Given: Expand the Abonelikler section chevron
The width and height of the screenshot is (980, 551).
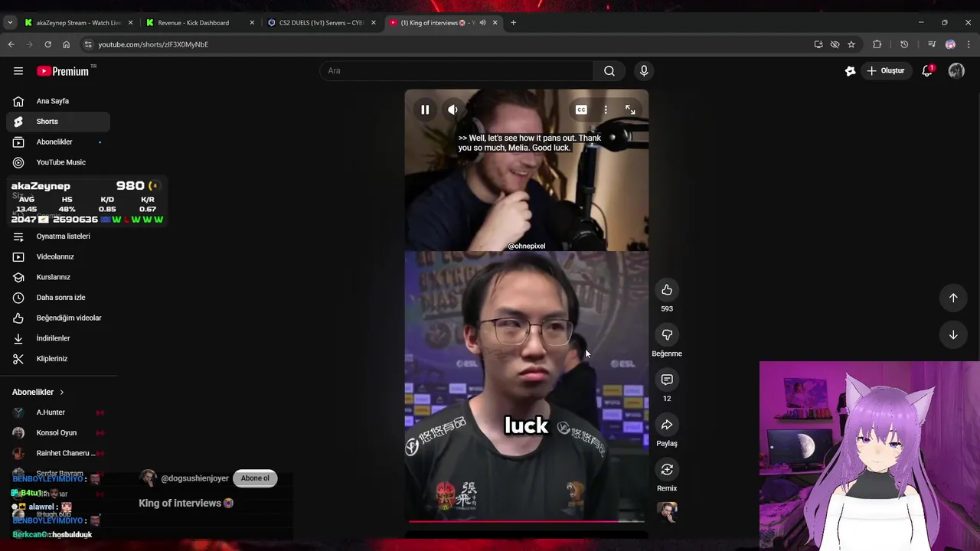Looking at the screenshot, I should click(x=61, y=392).
